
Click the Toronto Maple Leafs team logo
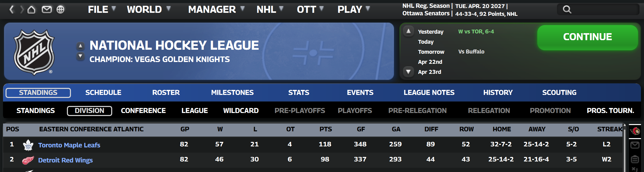(x=28, y=145)
